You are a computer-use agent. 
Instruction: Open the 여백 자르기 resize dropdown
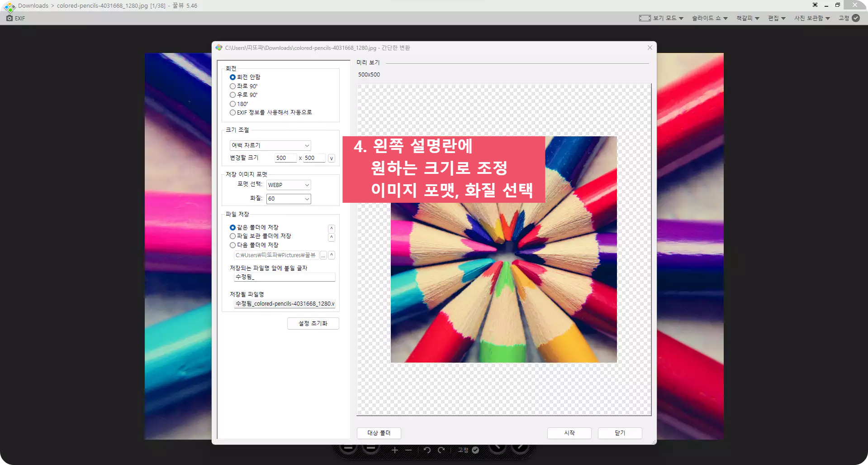click(270, 145)
